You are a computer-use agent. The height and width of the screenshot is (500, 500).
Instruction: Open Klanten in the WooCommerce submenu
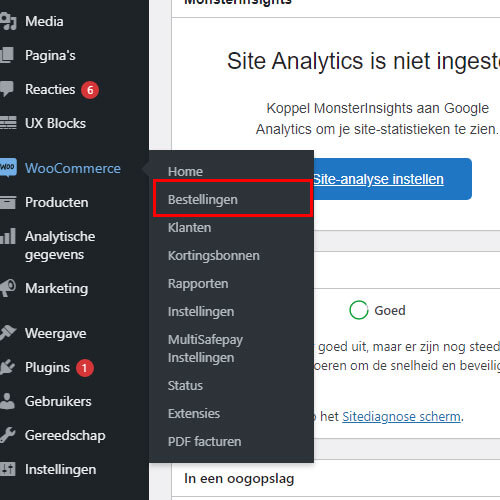(189, 228)
